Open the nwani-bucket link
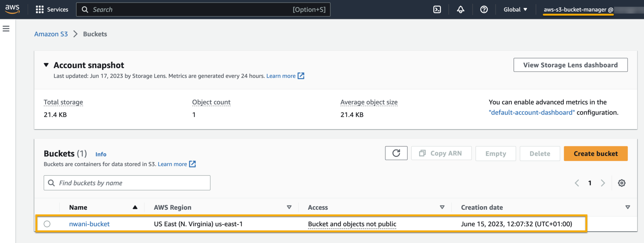 coord(89,224)
